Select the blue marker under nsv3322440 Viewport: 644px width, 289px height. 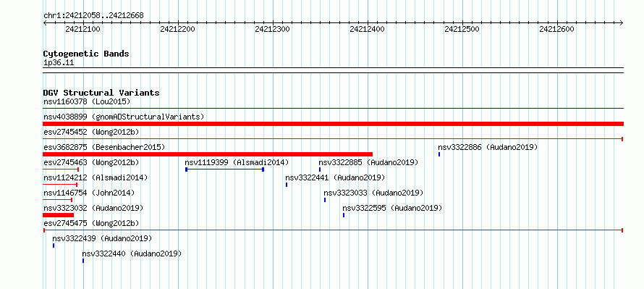pos(83,261)
